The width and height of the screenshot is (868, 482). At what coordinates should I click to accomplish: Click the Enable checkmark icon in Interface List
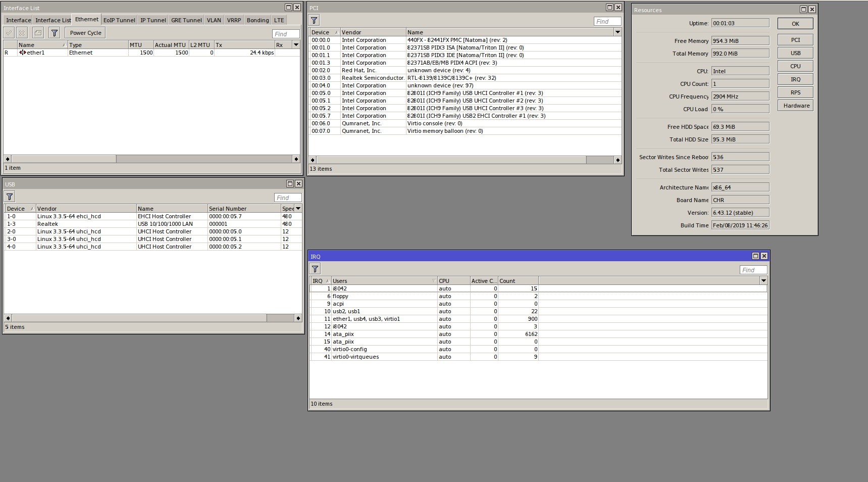9,33
